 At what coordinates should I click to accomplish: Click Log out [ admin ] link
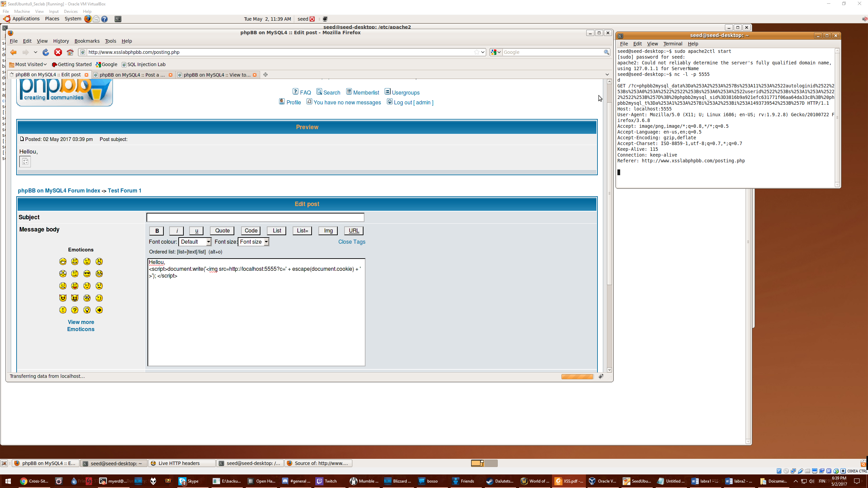[413, 103]
